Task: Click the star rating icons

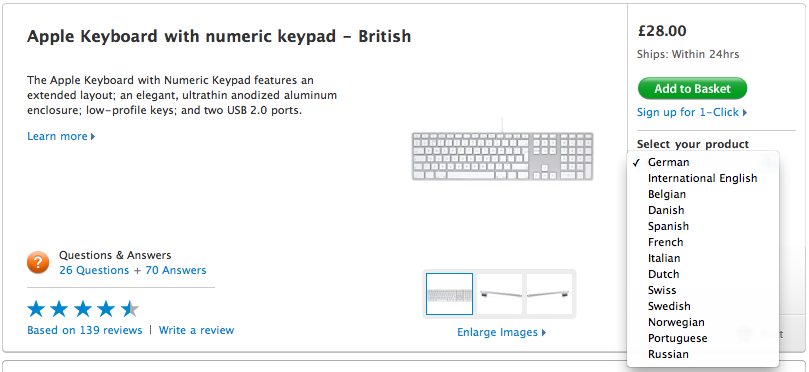Action: coord(83,309)
